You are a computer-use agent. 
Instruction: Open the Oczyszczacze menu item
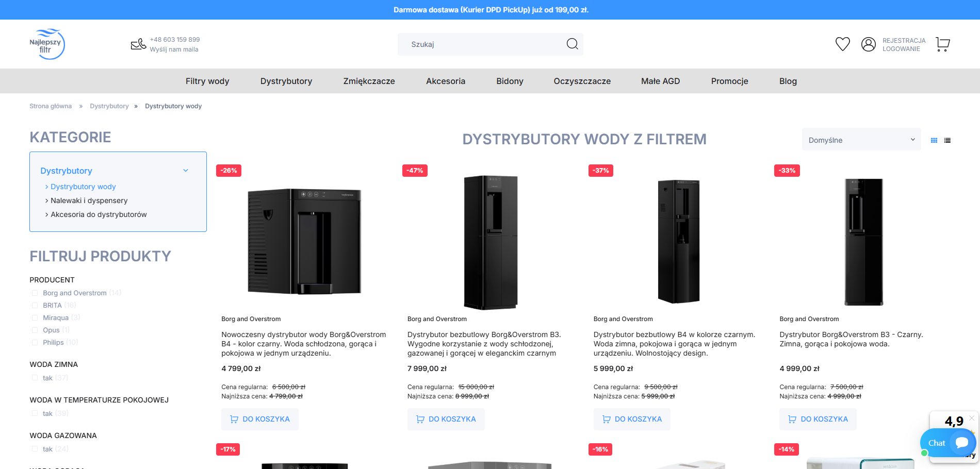click(x=582, y=81)
